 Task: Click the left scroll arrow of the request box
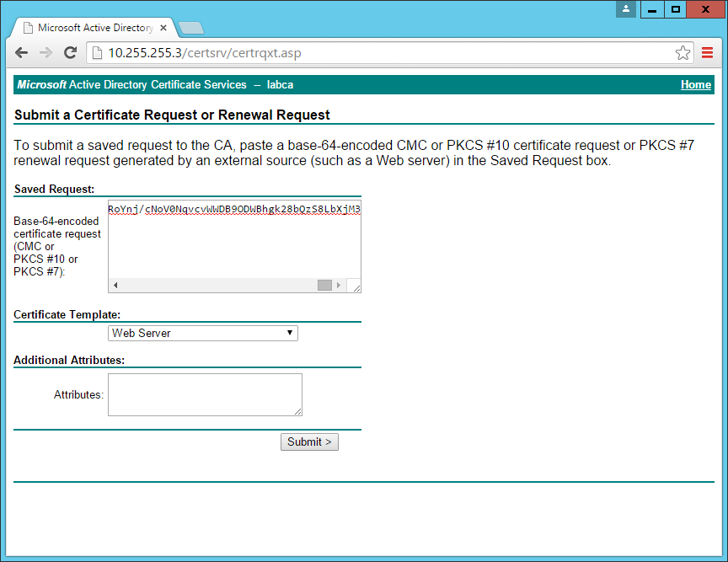click(114, 286)
